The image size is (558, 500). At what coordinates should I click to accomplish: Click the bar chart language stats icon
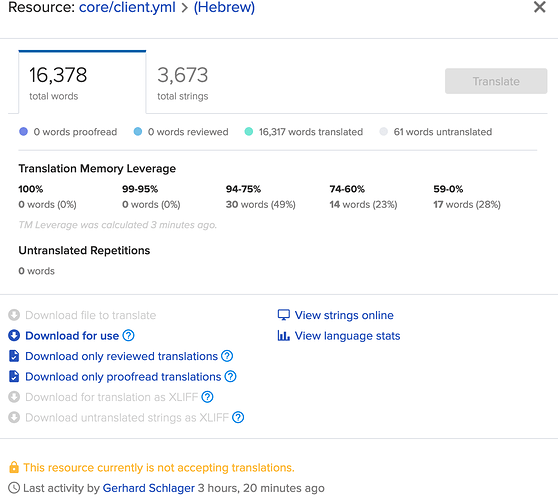284,336
